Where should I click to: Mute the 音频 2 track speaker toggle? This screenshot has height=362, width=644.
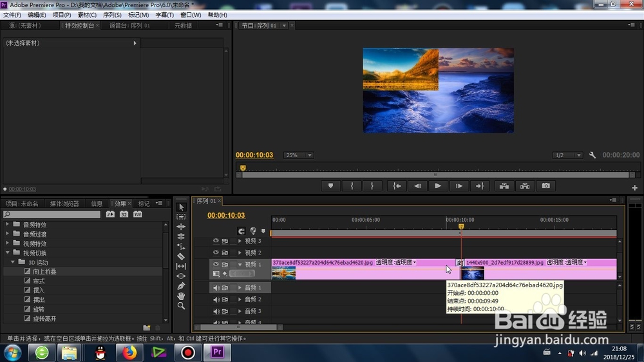pyautogui.click(x=216, y=299)
